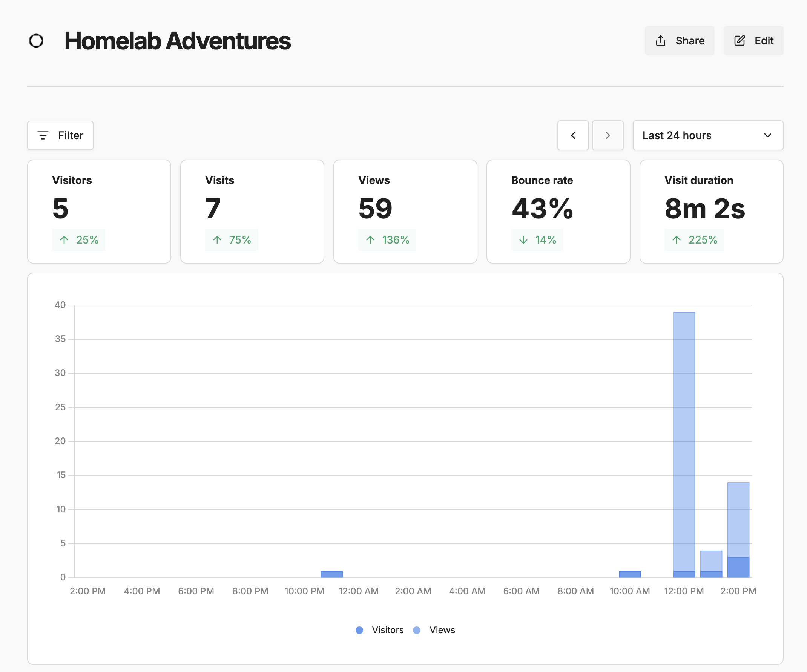Click the tallest bar around 12:00 PM
The height and width of the screenshot is (672, 807).
(x=684, y=442)
